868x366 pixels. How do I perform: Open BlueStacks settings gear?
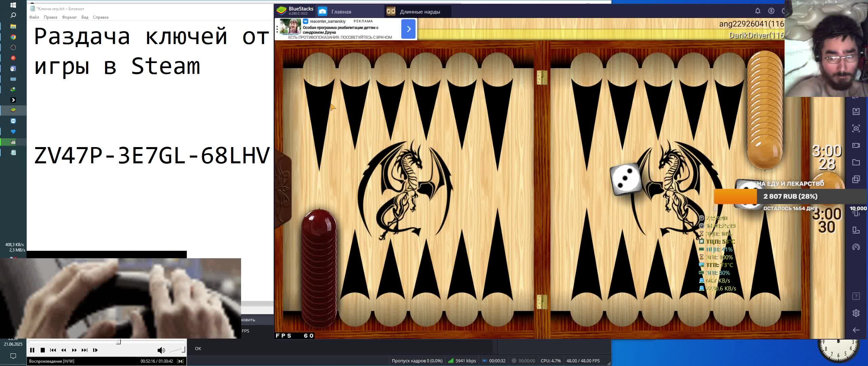click(x=856, y=313)
